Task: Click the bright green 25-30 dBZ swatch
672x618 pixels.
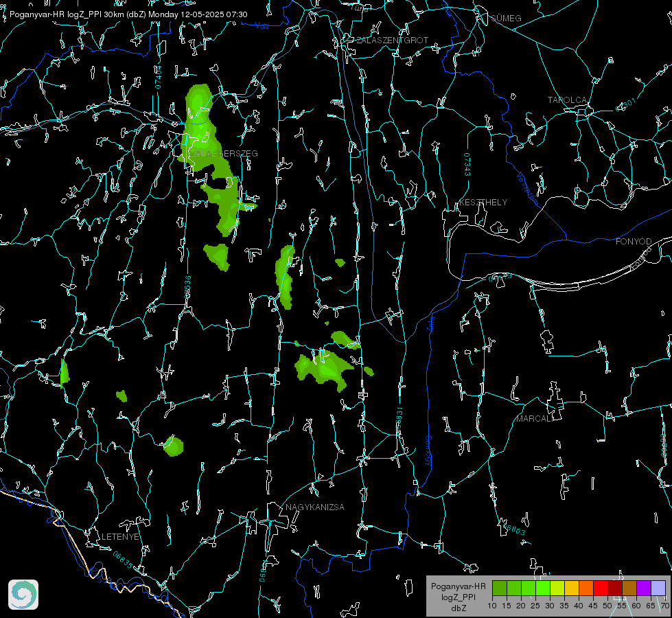Action: [543, 588]
